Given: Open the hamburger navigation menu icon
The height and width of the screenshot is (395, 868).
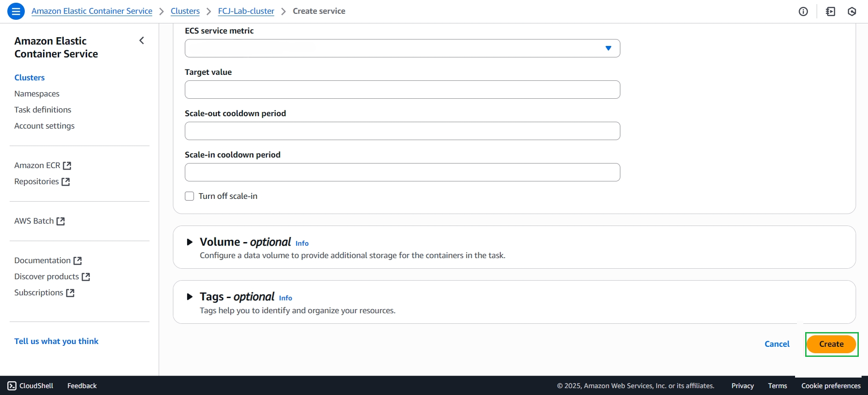Looking at the screenshot, I should coord(16,11).
